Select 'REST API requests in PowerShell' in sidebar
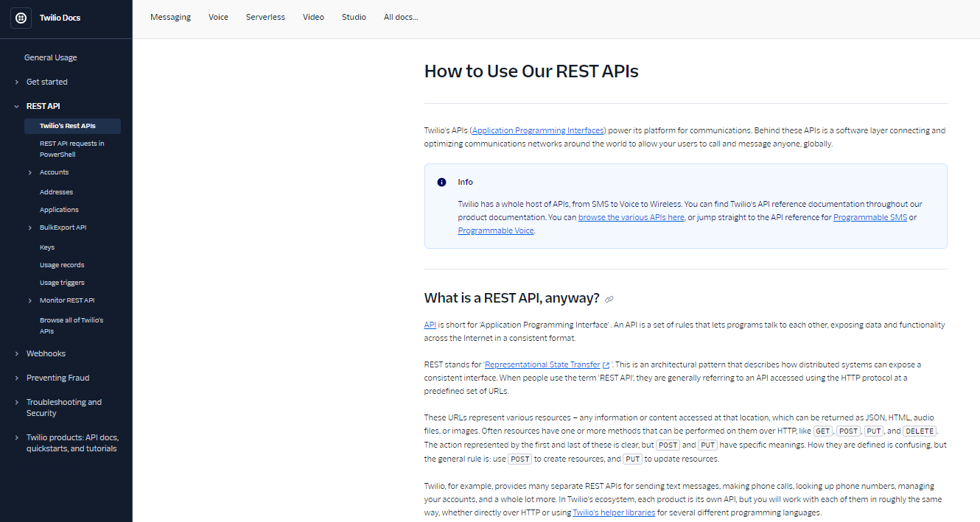 [72, 149]
